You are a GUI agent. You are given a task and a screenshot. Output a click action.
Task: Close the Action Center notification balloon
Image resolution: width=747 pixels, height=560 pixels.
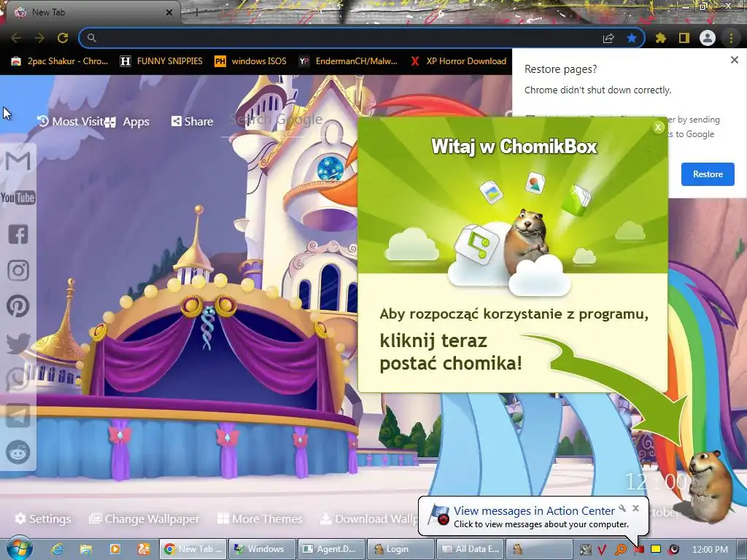[x=635, y=508]
